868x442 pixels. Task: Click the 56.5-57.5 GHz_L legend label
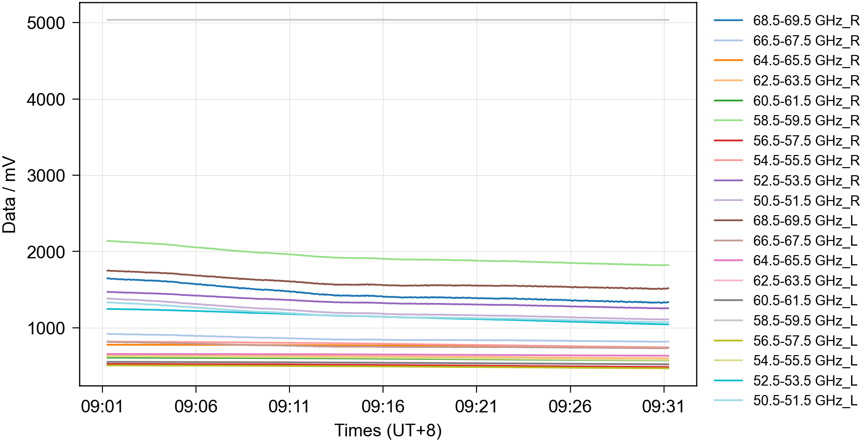point(805,341)
